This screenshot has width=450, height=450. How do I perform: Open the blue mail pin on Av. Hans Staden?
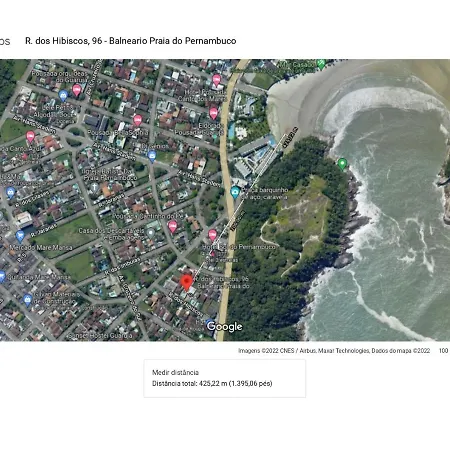[x=152, y=156]
